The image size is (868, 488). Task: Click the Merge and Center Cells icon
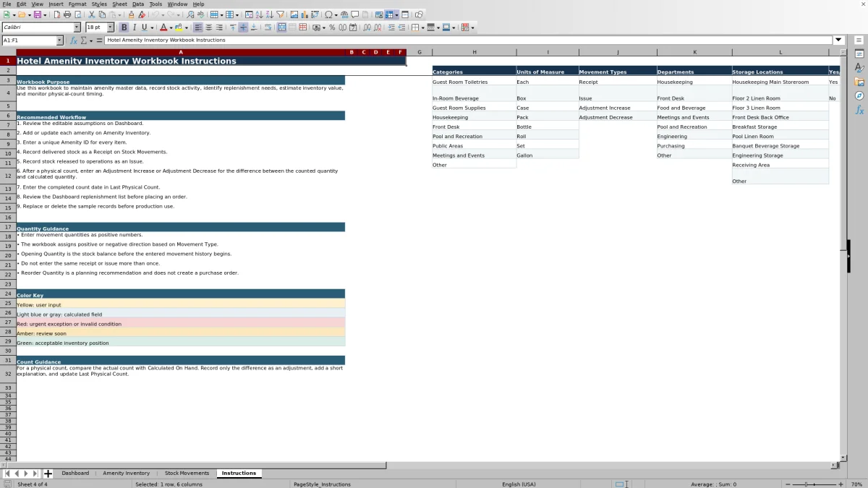(x=282, y=27)
